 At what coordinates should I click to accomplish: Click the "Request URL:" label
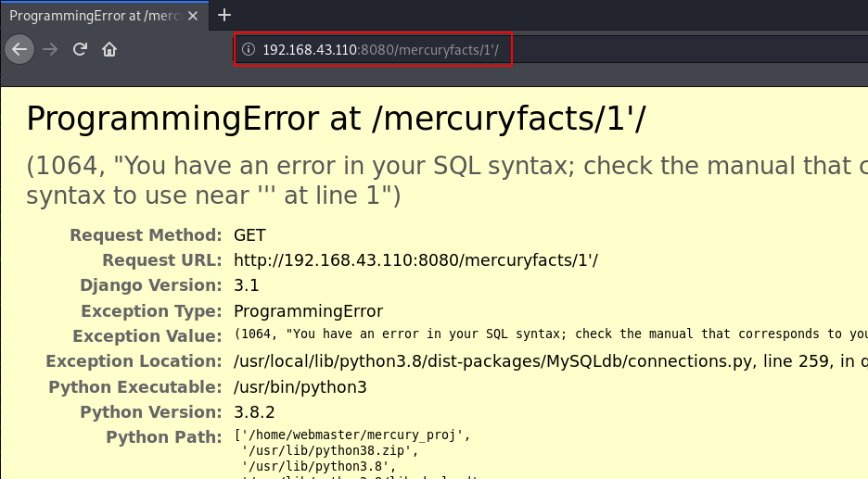point(161,260)
